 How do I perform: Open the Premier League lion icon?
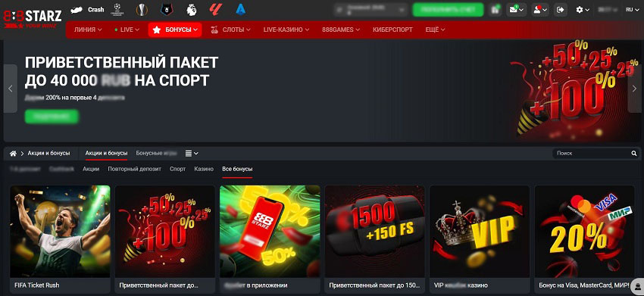point(191,9)
